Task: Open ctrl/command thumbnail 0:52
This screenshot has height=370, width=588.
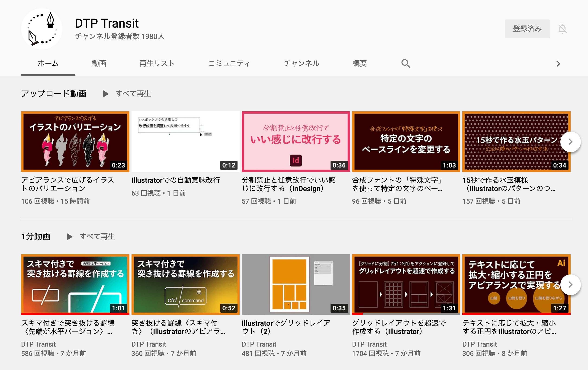Action: [186, 285]
